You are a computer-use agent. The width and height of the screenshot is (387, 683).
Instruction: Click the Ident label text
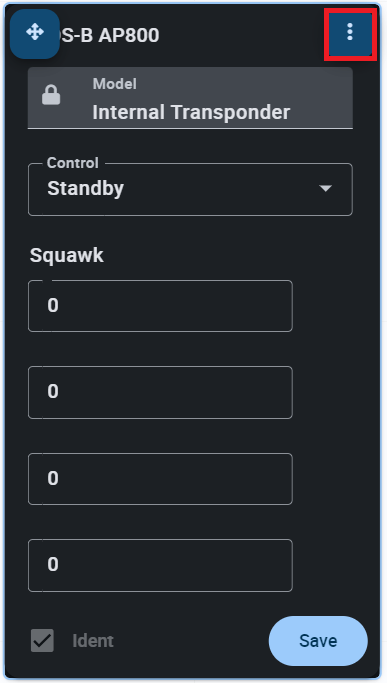pos(93,641)
